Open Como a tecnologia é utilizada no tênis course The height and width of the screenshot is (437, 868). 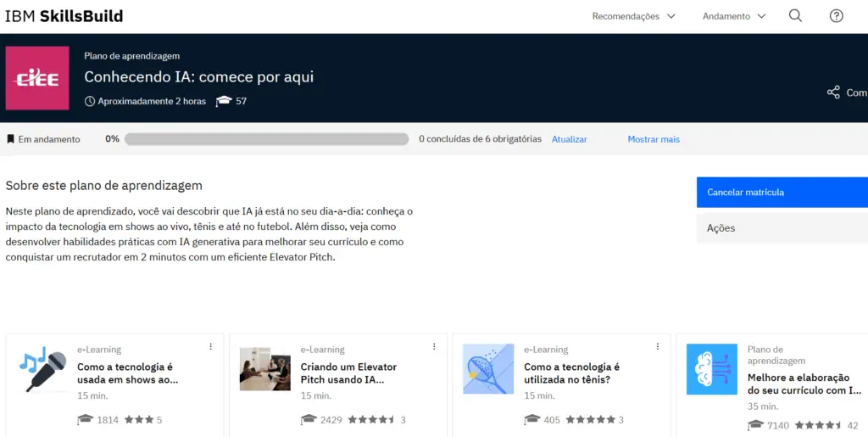click(572, 373)
